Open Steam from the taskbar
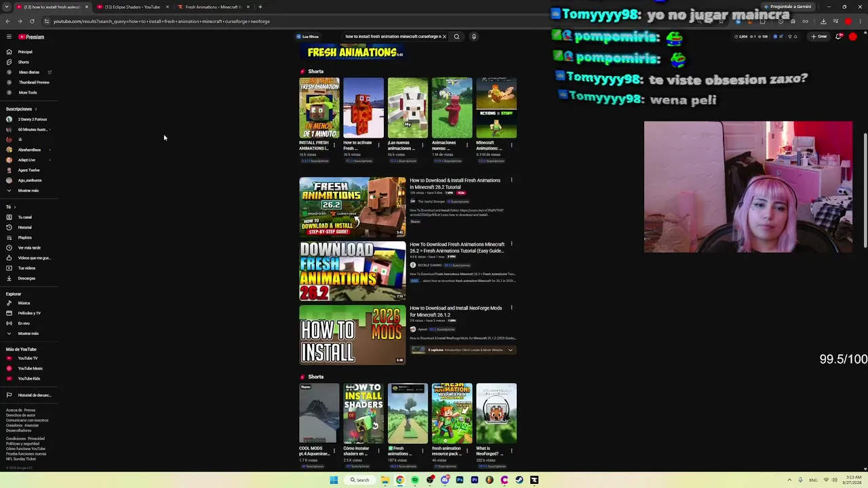The height and width of the screenshot is (488, 868). [519, 480]
